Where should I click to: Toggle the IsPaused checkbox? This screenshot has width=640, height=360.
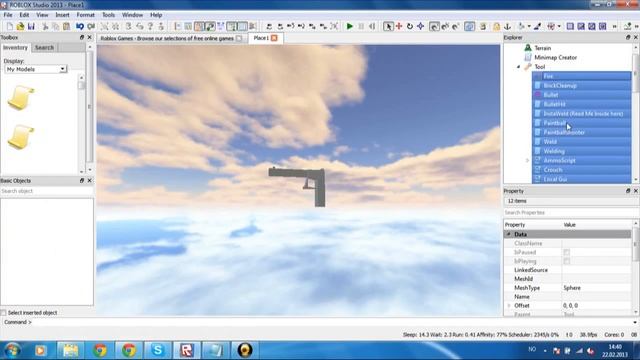[x=567, y=252]
